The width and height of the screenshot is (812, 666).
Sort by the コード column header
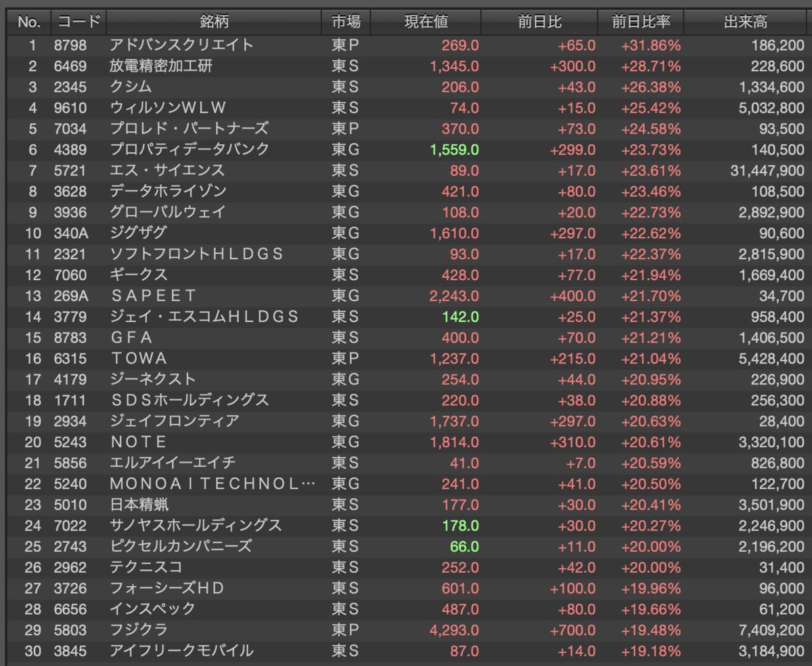tap(78, 22)
